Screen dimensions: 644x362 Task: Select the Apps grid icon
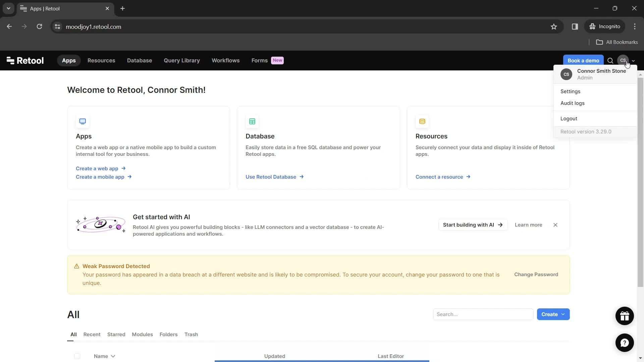click(x=82, y=121)
